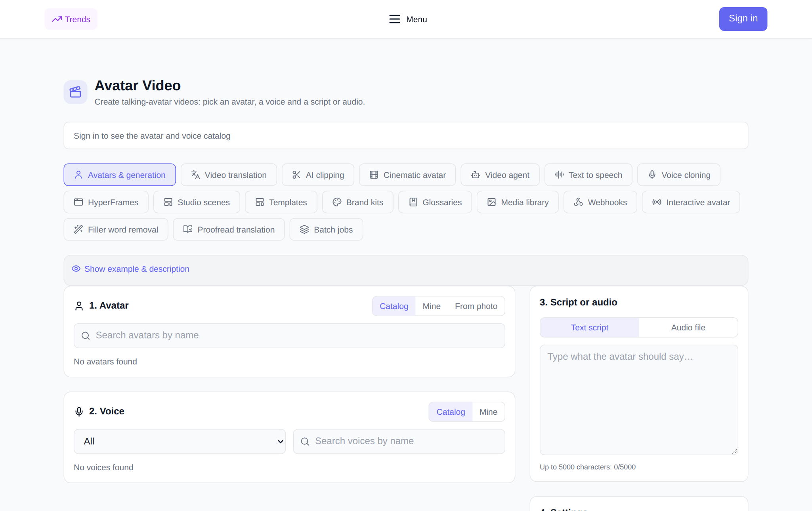
Task: Open the Batch jobs section
Action: click(x=326, y=229)
